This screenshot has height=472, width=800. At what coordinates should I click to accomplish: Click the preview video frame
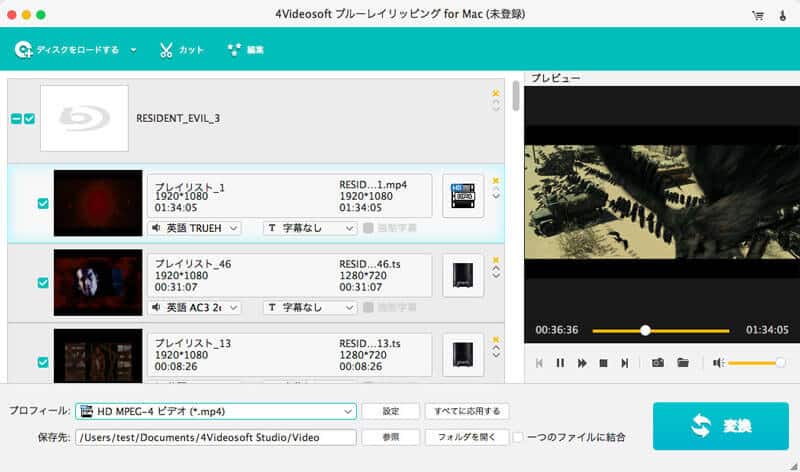(x=662, y=202)
